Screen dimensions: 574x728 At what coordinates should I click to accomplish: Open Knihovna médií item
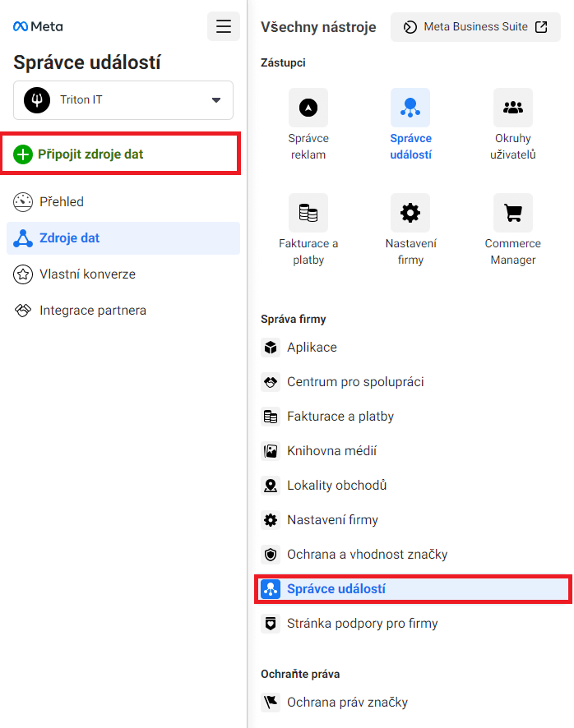pyautogui.click(x=331, y=451)
